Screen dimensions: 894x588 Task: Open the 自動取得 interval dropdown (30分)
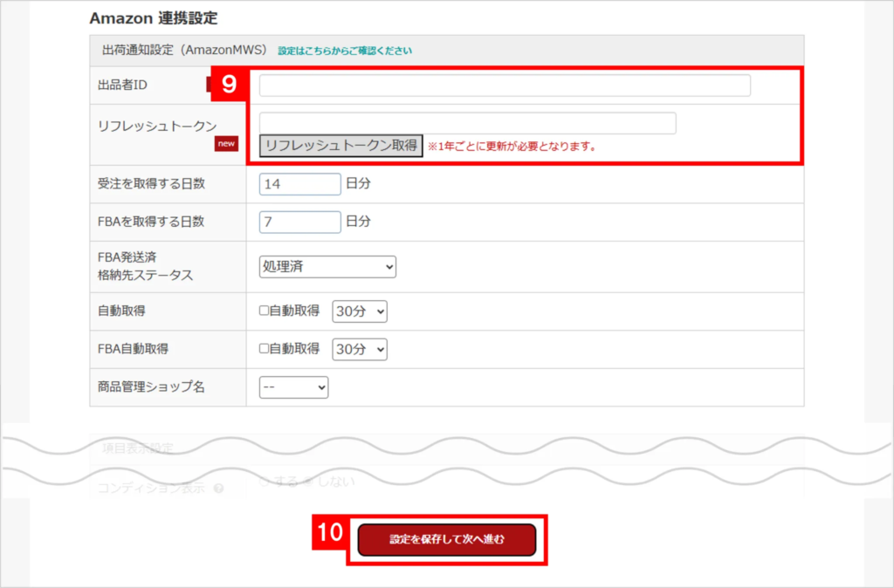[x=359, y=311]
